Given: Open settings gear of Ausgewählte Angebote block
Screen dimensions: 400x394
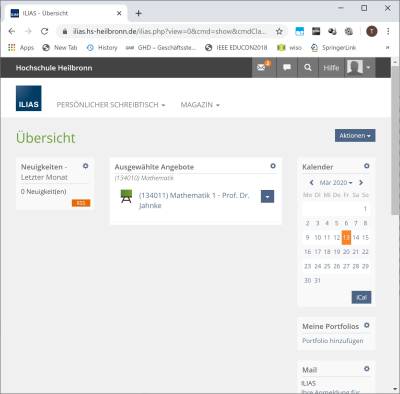Looking at the screenshot, I should pyautogui.click(x=273, y=166).
